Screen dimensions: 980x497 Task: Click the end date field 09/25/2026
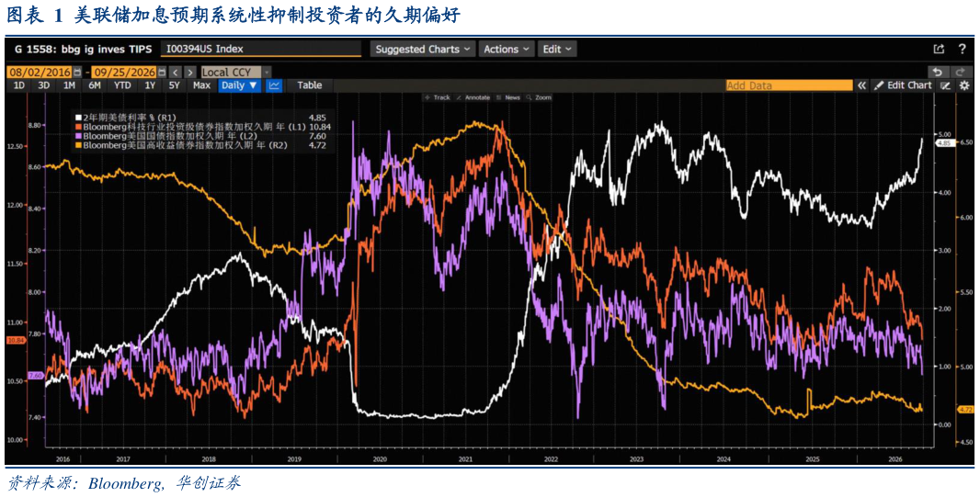tap(125, 72)
